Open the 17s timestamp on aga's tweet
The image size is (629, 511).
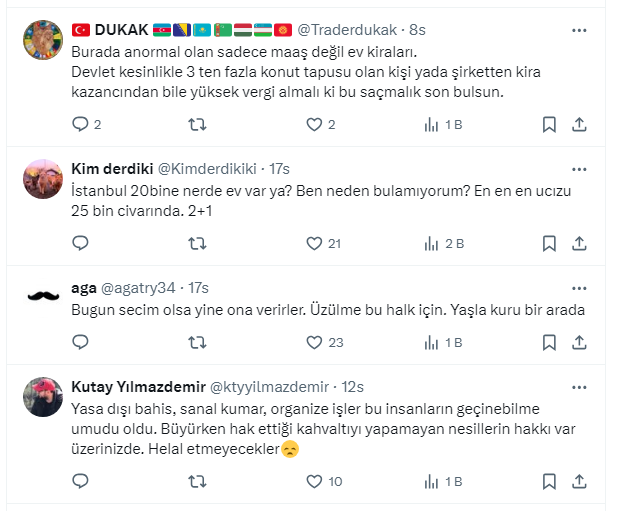coord(198,289)
